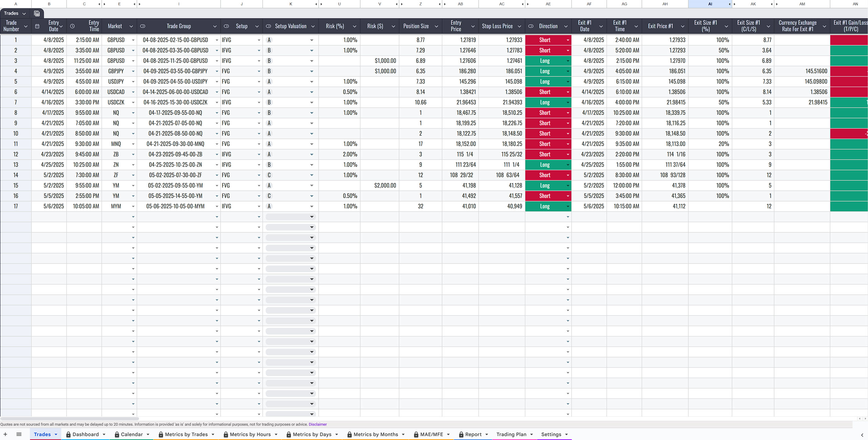Screen dimensions: 868x440
Task: Add a new sheet with the plus icon
Action: (5, 434)
